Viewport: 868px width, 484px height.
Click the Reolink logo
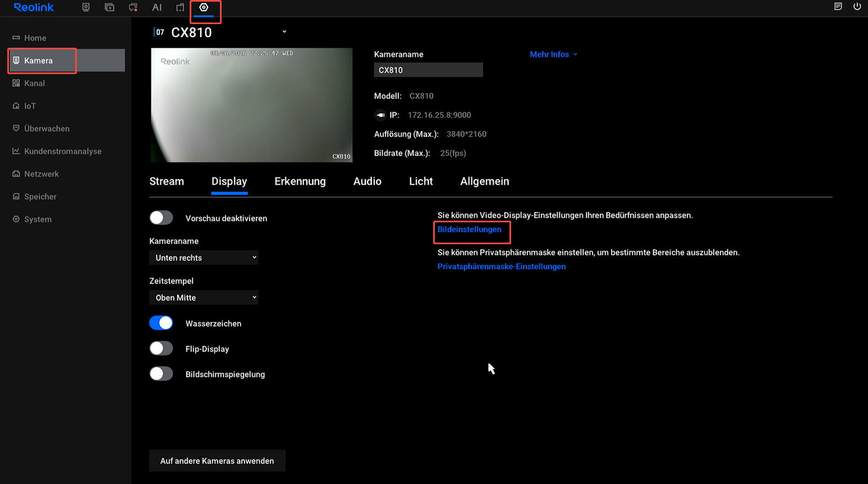click(x=34, y=7)
